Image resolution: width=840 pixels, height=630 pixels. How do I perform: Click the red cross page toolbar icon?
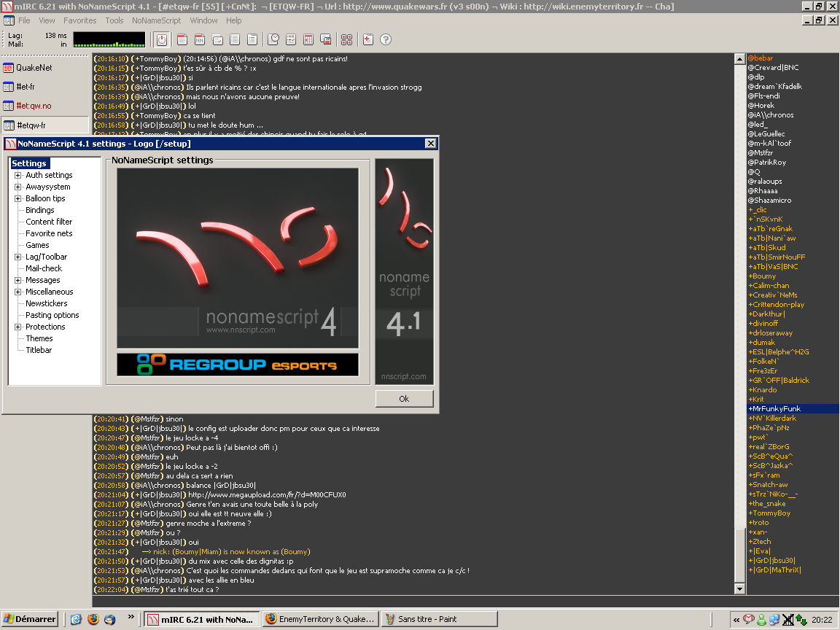tap(368, 39)
